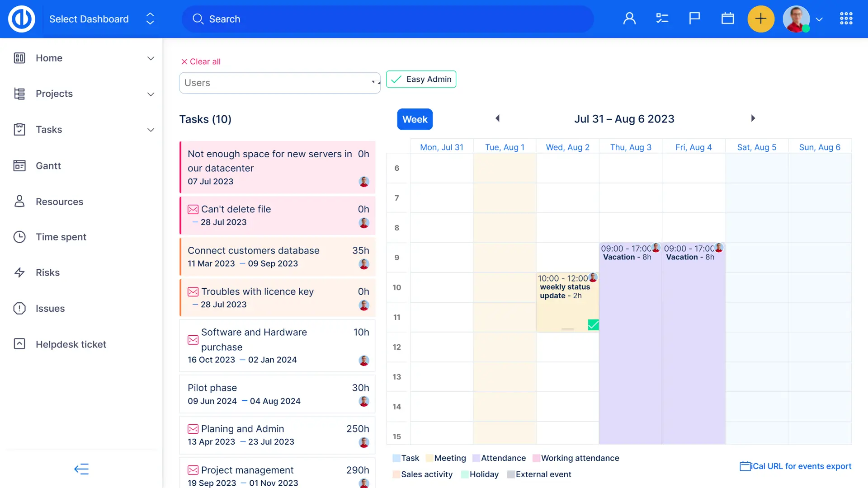
Task: Click the Clear all link
Action: tap(201, 61)
